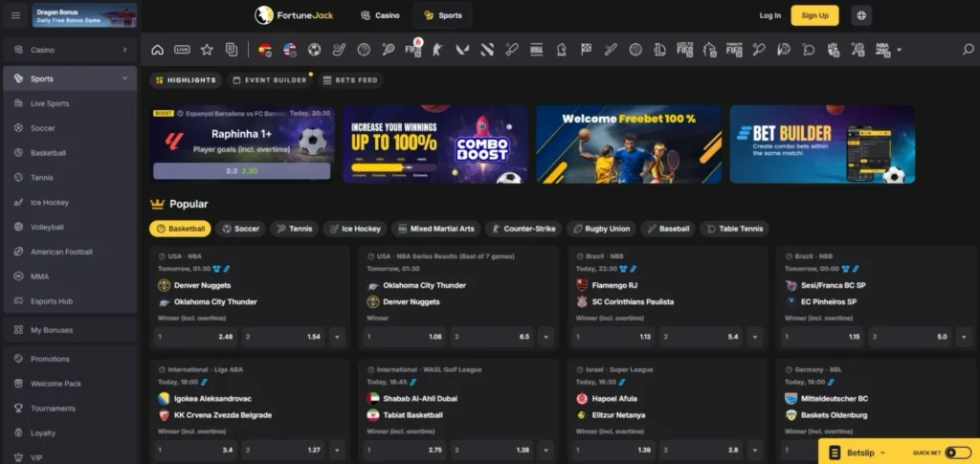Select the ice hockey icon in sports bar
The width and height of the screenshot is (980, 464).
tap(339, 50)
